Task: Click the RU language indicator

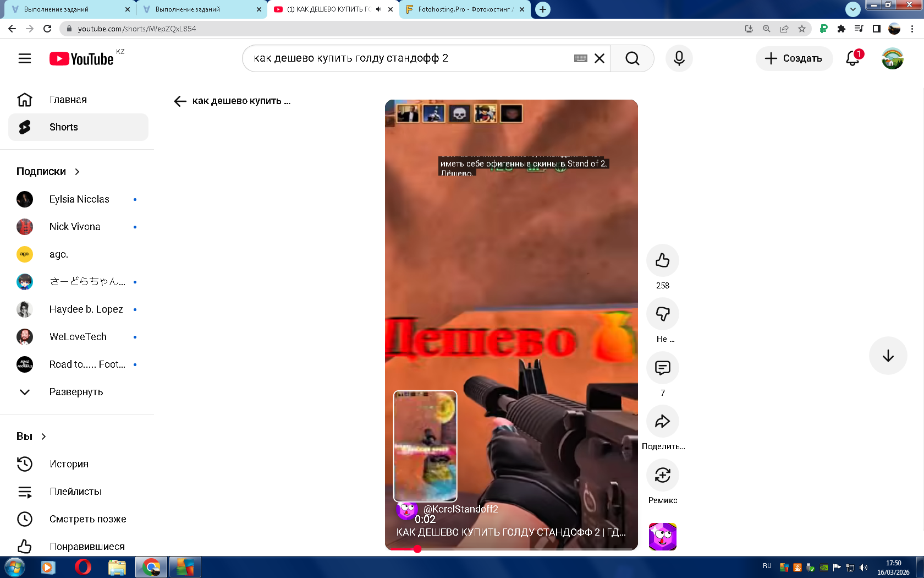Action: (767, 566)
